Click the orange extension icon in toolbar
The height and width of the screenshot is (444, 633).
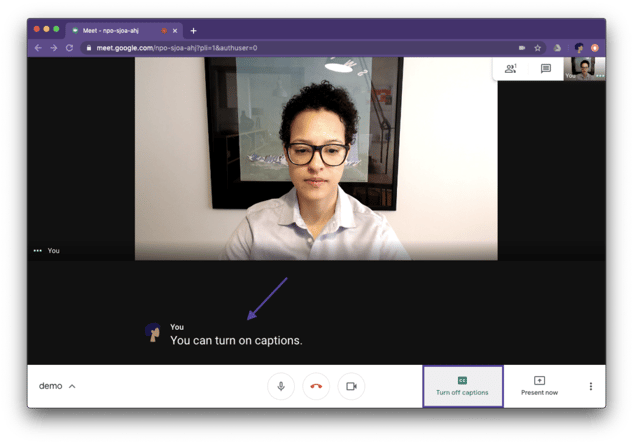coord(595,48)
